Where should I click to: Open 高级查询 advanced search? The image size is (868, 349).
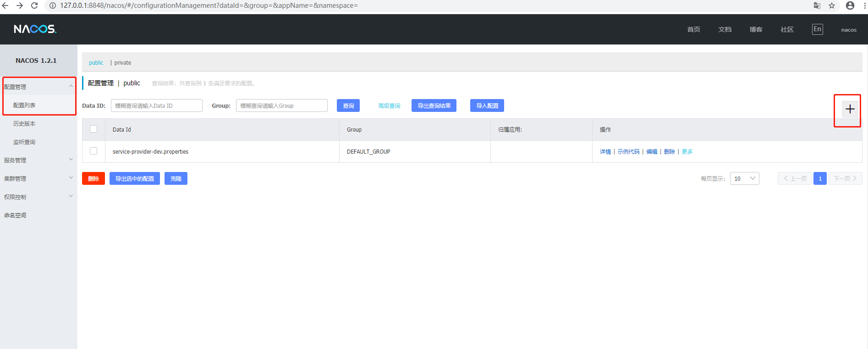pos(389,106)
